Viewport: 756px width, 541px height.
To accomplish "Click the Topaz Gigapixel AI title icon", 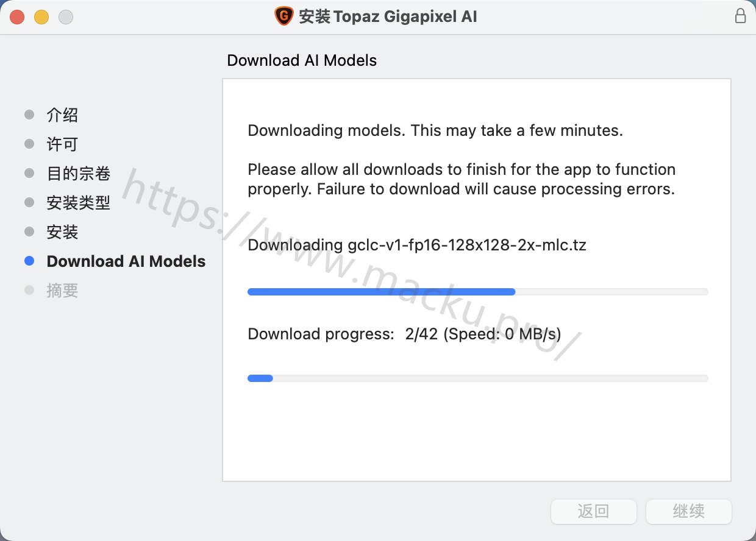I will pos(284,16).
